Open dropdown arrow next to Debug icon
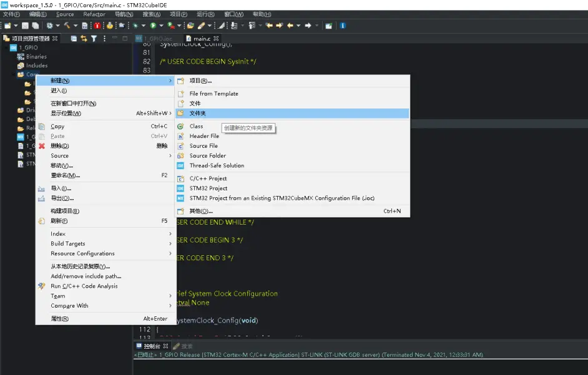Viewport: 588px width, 375px height. click(143, 26)
